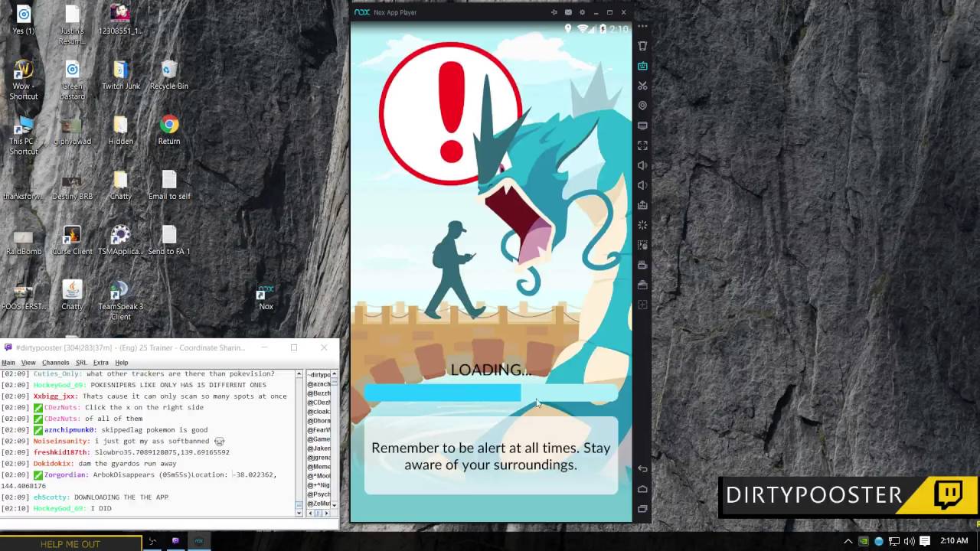Click username Zorgordian in the chat
The width and height of the screenshot is (980, 551).
[x=67, y=474]
